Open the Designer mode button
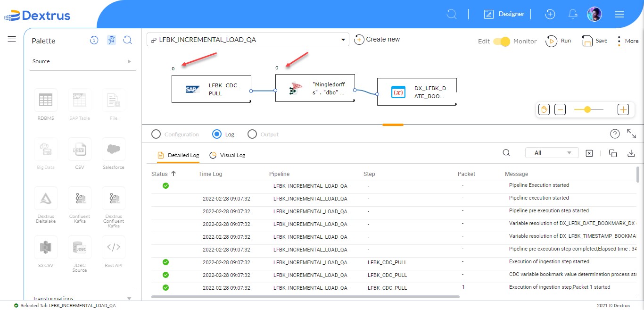Viewport: 644px width, 310px height. pyautogui.click(x=504, y=14)
